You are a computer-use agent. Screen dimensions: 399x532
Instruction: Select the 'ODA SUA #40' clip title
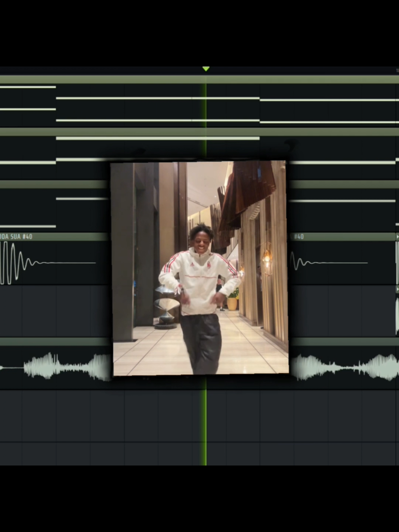16,237
